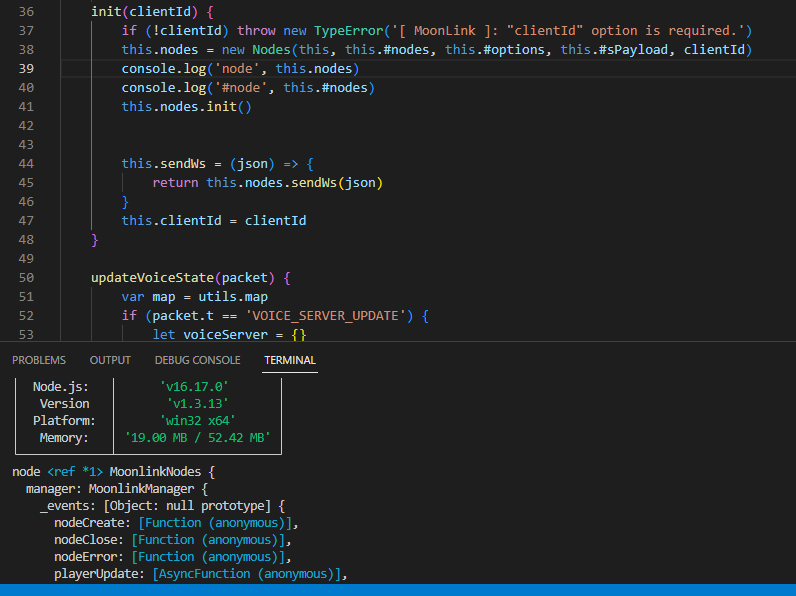Click Memory value '19.00 MB / 52.42 MB'

tap(197, 438)
